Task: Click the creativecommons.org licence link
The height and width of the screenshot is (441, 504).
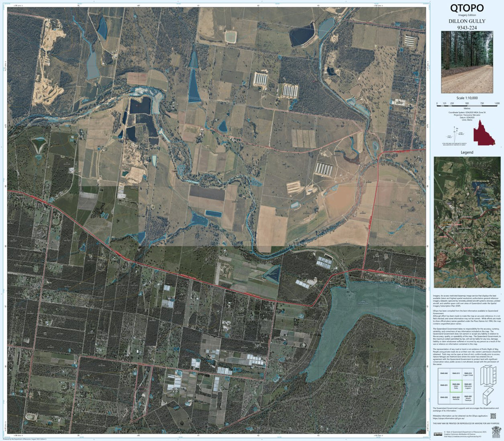Action: pos(463,436)
